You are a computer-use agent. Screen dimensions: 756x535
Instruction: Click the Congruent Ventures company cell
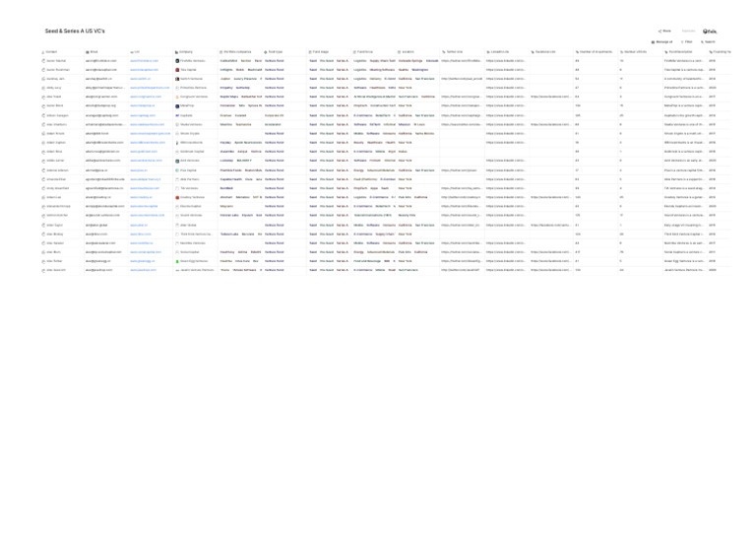pos(195,97)
